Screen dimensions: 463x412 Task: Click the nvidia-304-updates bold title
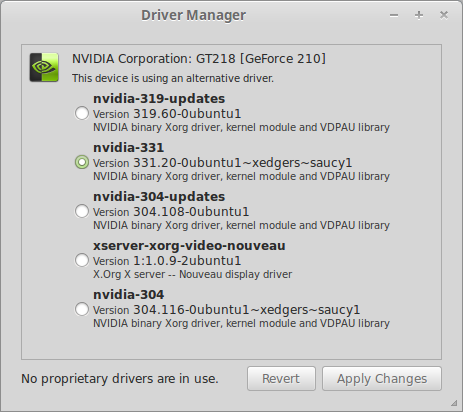[x=159, y=197]
